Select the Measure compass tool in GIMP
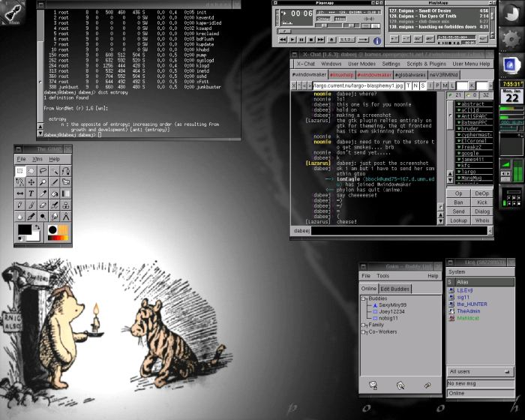 [66, 216]
